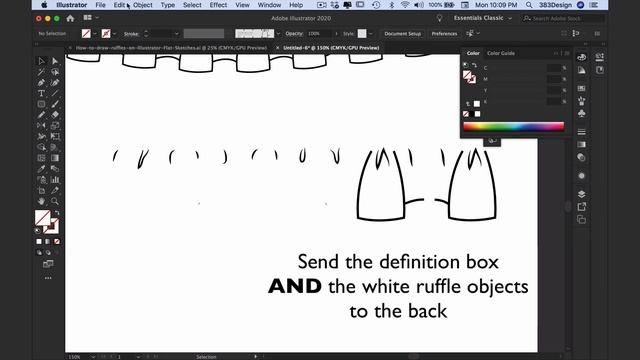Swap fill and stroke in toolbar
Viewport: 640px width, 360px height.
pyautogui.click(x=57, y=213)
